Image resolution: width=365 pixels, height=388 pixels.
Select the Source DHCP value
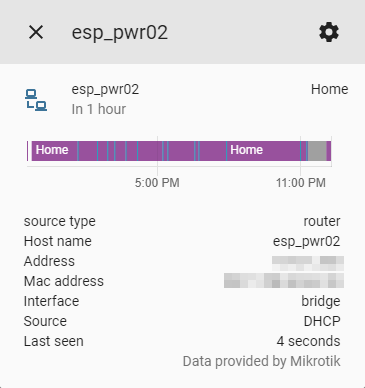[x=322, y=321]
